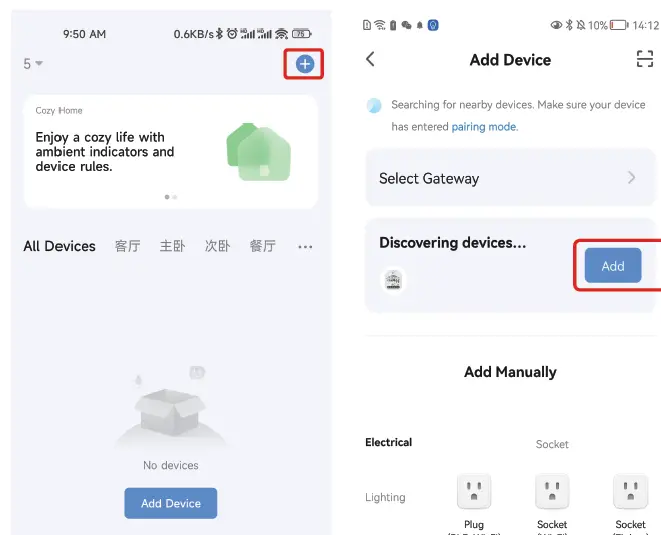Open the QR scan icon

pyautogui.click(x=645, y=59)
